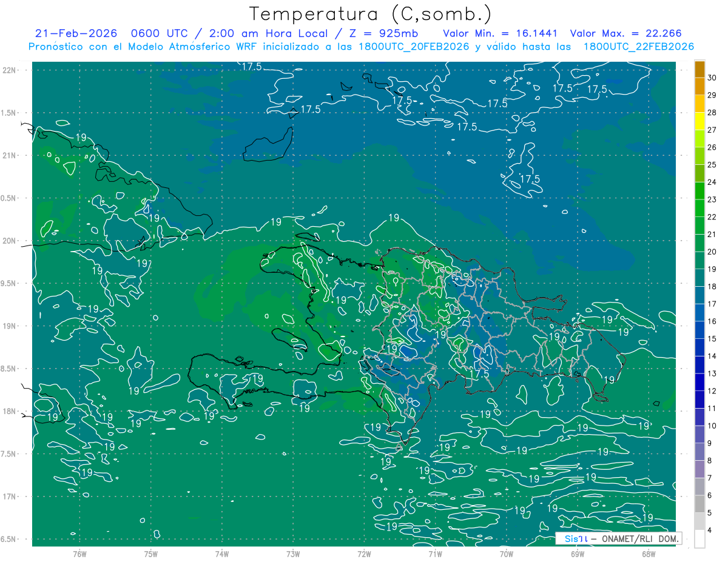Click the '22N' latitude axis label

tap(10, 70)
